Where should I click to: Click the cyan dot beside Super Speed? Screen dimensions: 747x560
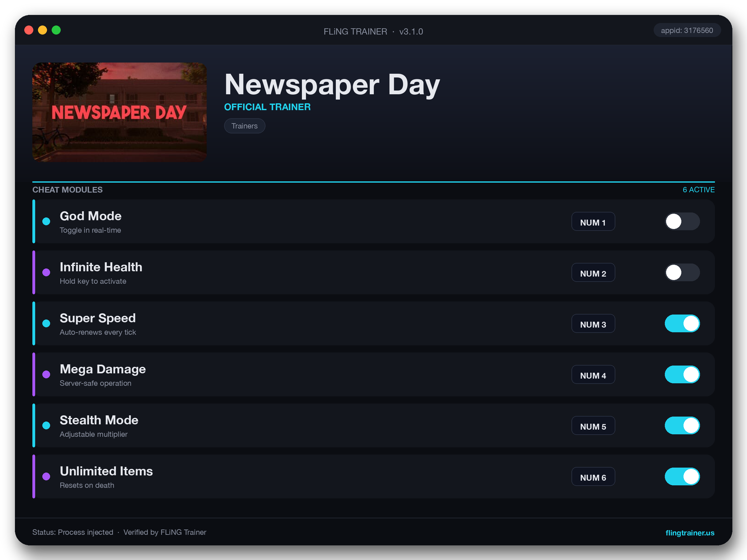[x=46, y=323]
